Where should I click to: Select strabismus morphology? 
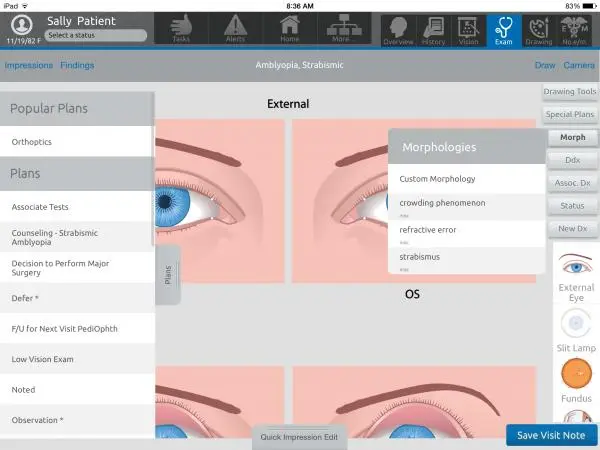coord(466,261)
